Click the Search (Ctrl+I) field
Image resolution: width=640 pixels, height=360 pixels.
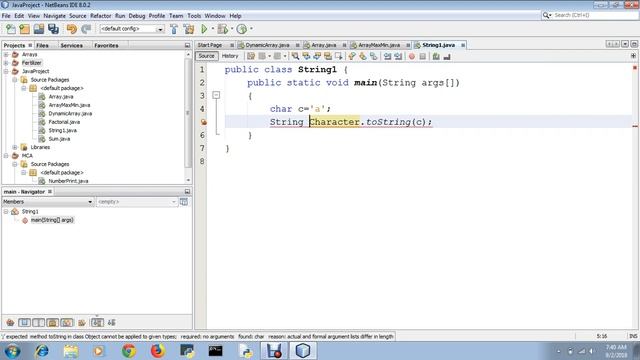pyautogui.click(x=590, y=15)
